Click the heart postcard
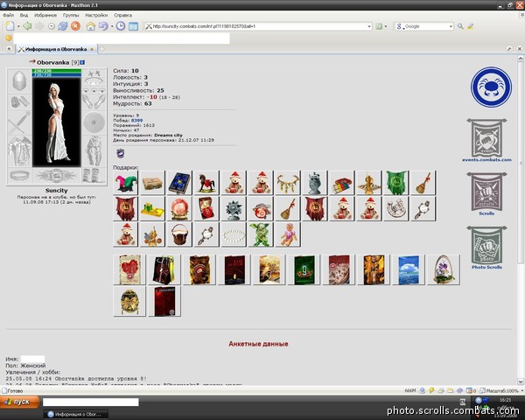The width and height of the screenshot is (525, 420). click(129, 270)
